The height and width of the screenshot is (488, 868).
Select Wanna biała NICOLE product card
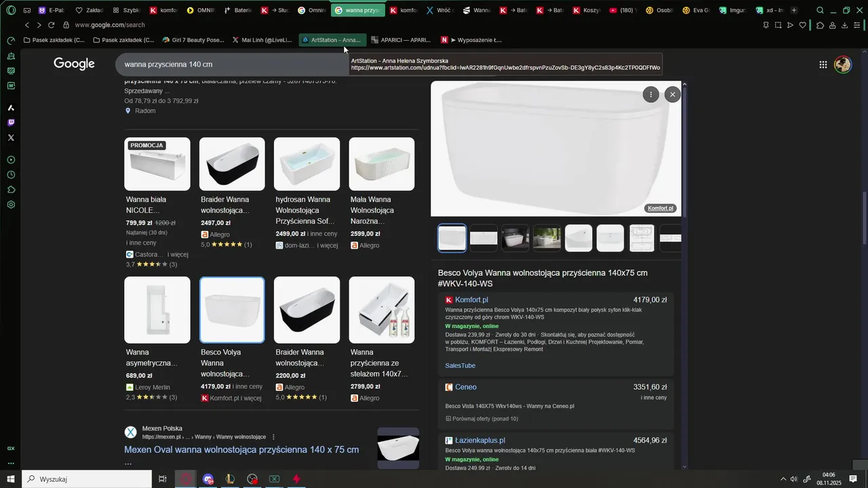157,202
